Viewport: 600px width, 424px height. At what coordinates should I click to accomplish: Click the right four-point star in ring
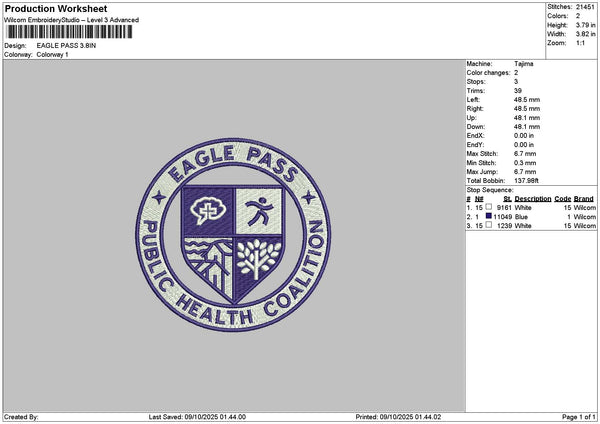pyautogui.click(x=308, y=197)
